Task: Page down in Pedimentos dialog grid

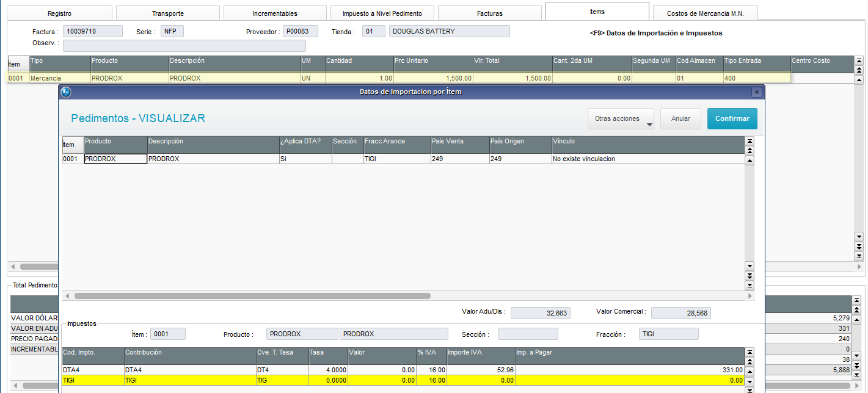Action: click(749, 276)
